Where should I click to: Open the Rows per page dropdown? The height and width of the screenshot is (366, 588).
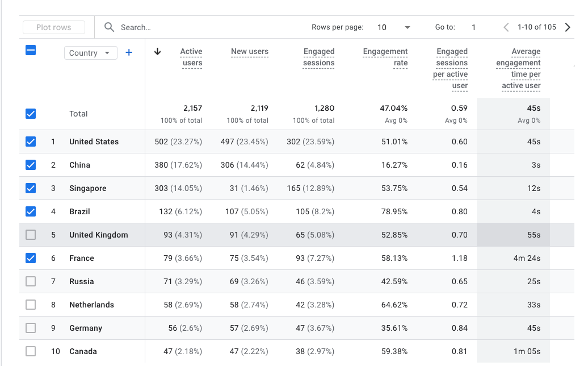(394, 27)
